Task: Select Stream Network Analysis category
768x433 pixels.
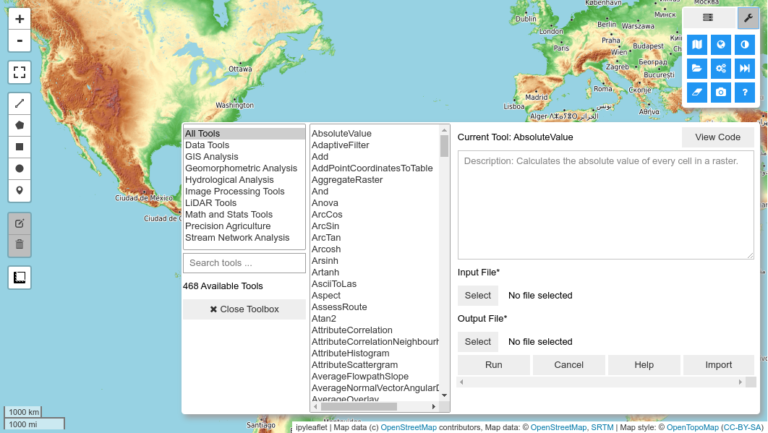Action: point(244,238)
